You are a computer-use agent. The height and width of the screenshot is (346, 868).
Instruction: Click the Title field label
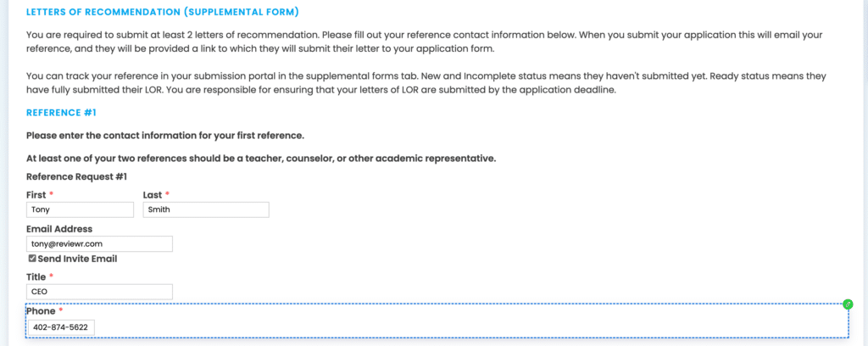tap(36, 276)
